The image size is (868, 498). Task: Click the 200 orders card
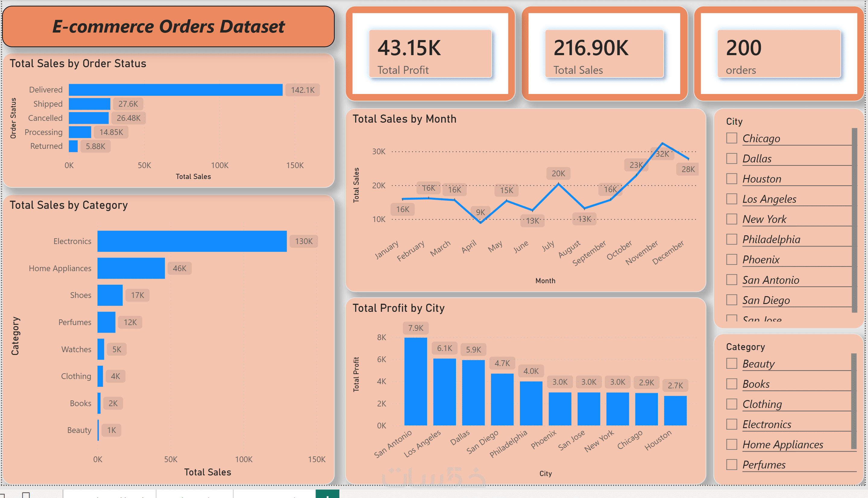point(779,54)
